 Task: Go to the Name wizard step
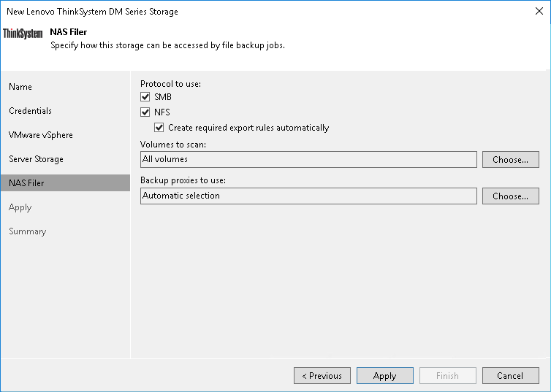[20, 87]
